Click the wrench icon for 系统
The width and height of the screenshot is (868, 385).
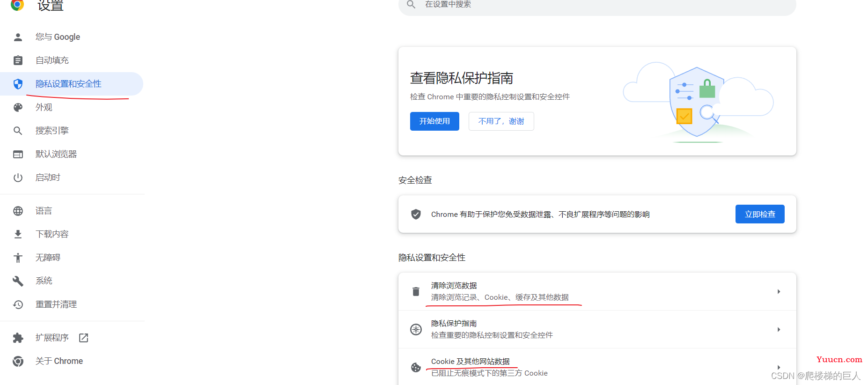[18, 281]
